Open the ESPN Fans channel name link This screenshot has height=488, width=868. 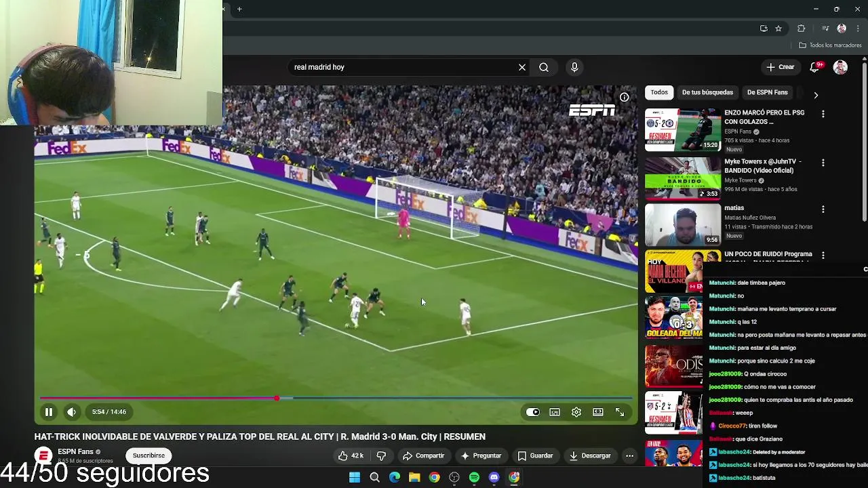(75, 451)
